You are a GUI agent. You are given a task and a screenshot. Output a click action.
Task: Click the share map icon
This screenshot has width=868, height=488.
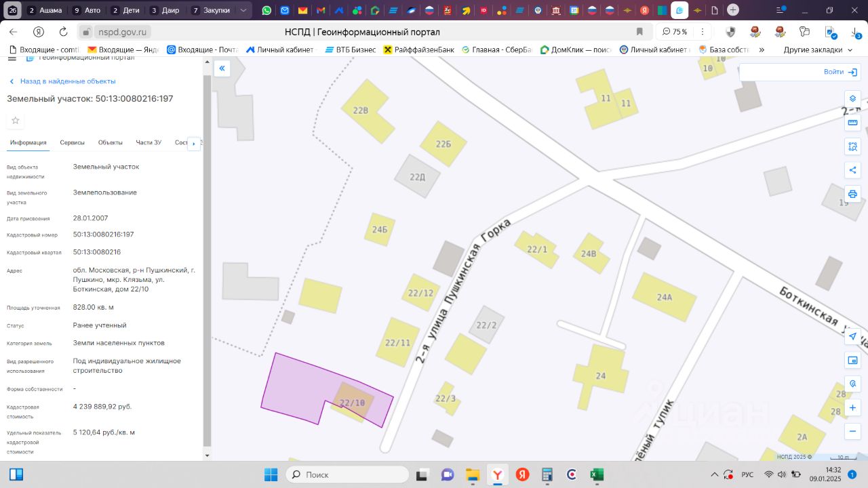tap(853, 170)
